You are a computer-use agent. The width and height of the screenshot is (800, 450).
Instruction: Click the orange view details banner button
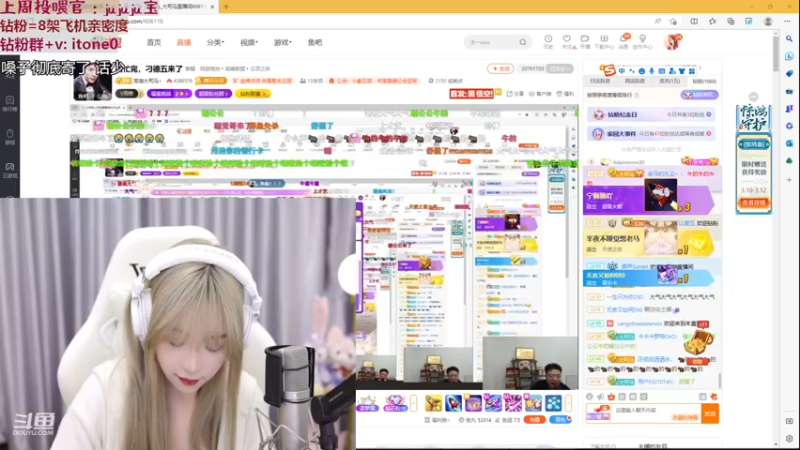click(754, 203)
